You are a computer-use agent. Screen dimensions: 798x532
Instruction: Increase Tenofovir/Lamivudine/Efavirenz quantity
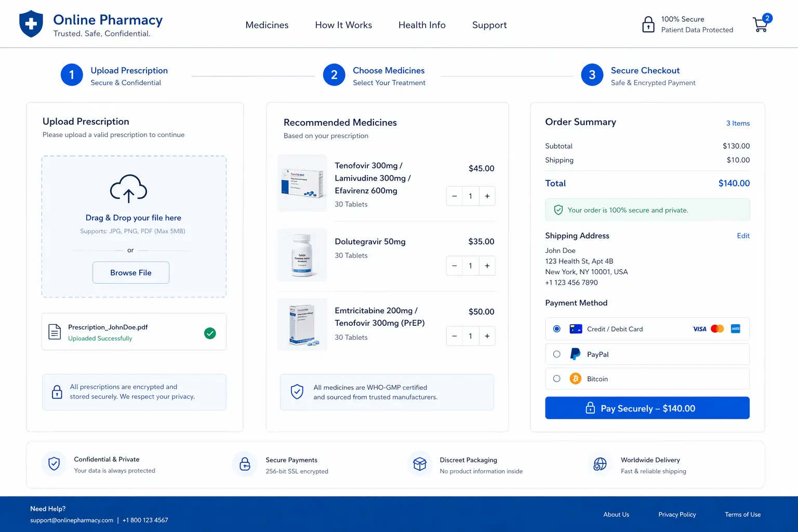tap(487, 196)
